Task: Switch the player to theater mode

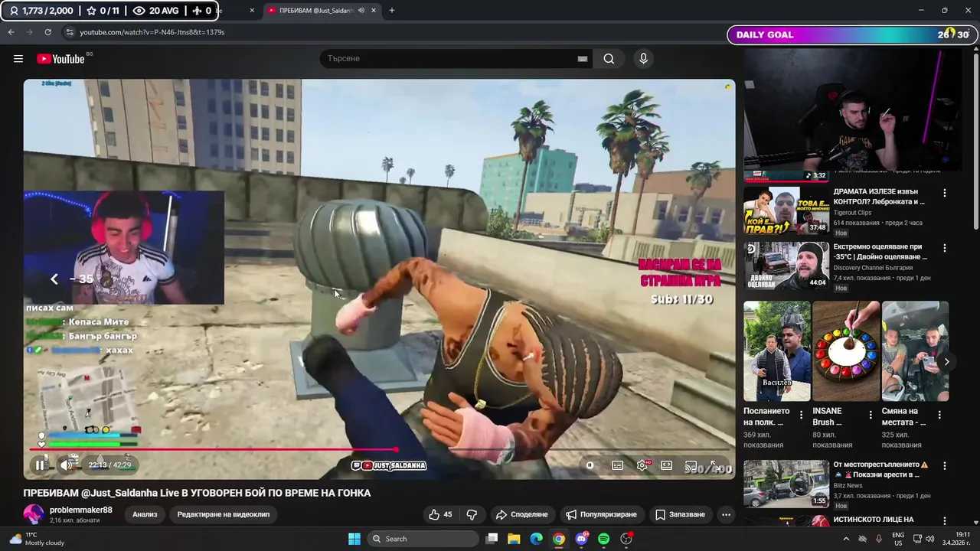Action: (667, 465)
